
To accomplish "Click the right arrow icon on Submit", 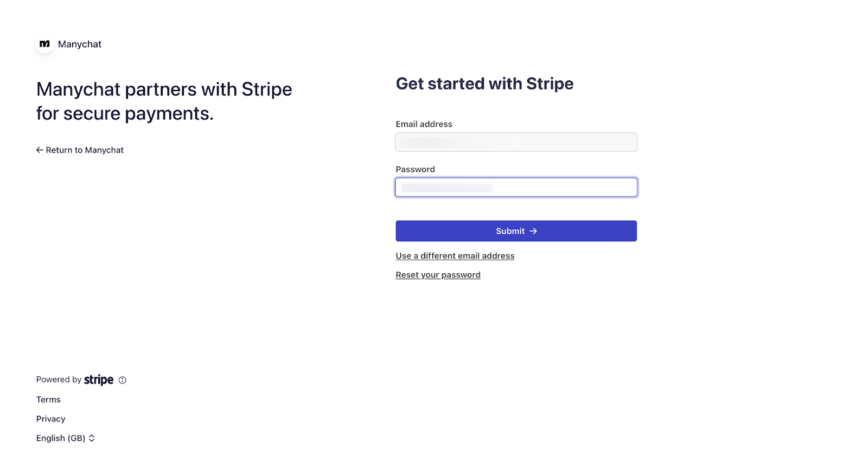I will [x=533, y=231].
